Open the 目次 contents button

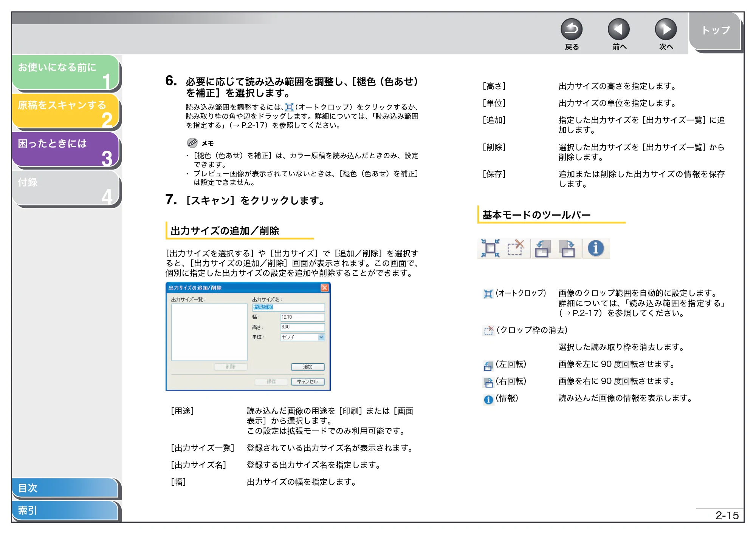pyautogui.click(x=65, y=488)
